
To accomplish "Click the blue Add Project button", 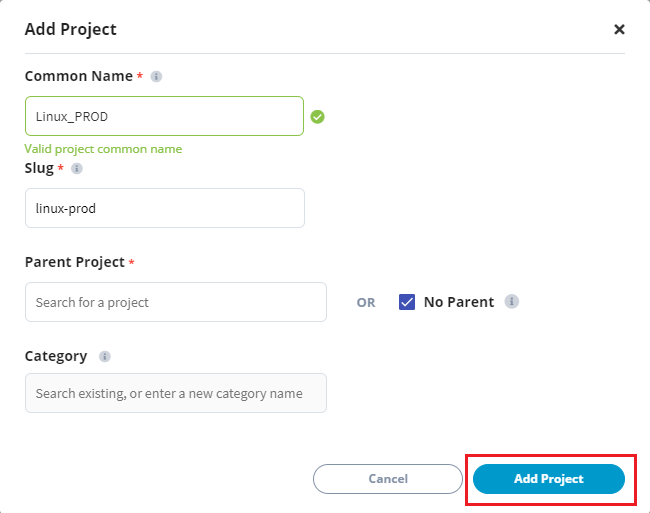I will click(548, 479).
